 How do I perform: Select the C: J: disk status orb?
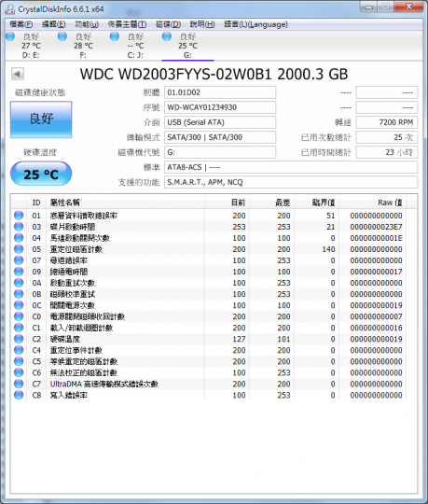[x=115, y=36]
